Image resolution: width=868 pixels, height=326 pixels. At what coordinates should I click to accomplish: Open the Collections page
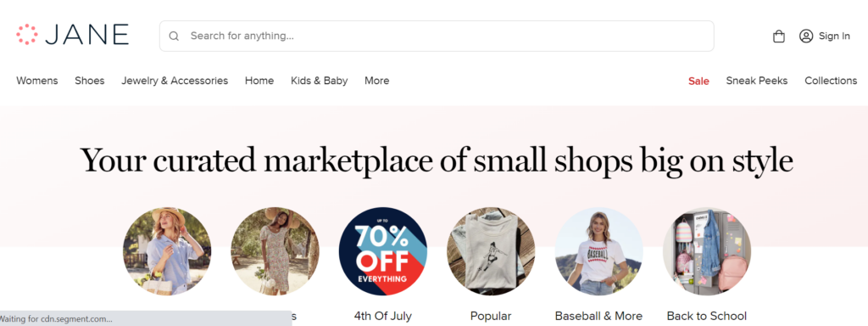coord(831,81)
